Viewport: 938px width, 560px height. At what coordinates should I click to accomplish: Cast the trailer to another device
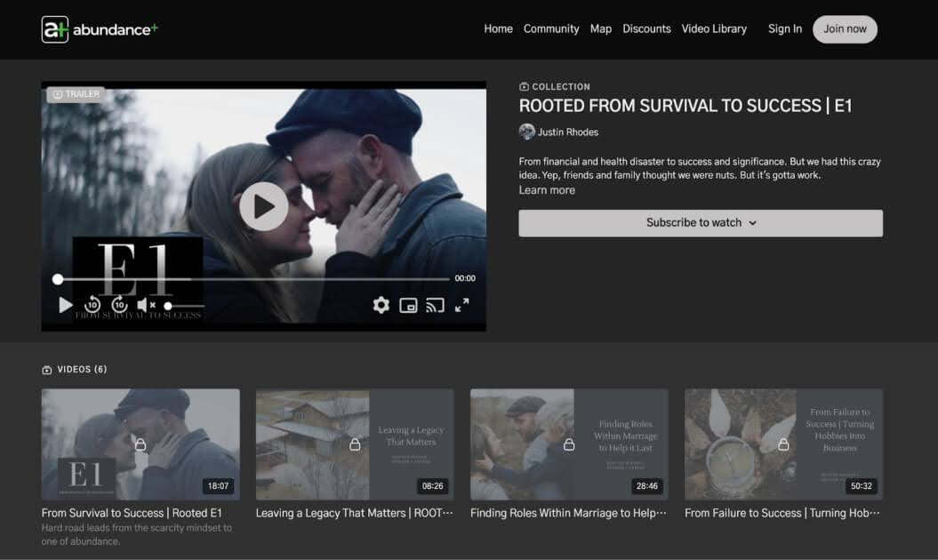(x=435, y=305)
